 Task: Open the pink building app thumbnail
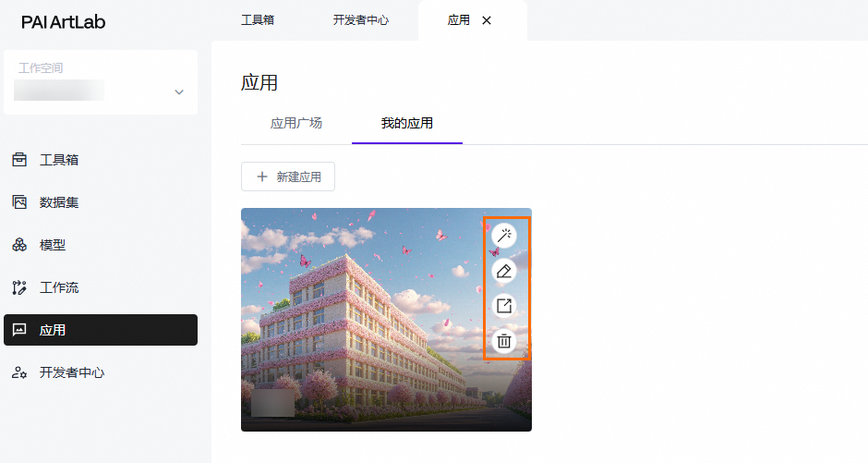coord(386,320)
